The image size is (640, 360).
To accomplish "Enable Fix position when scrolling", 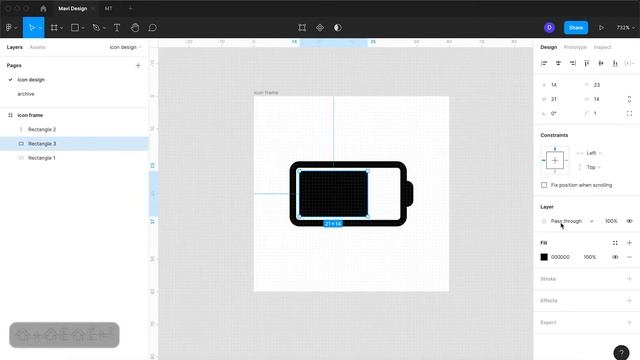I will pyautogui.click(x=544, y=185).
